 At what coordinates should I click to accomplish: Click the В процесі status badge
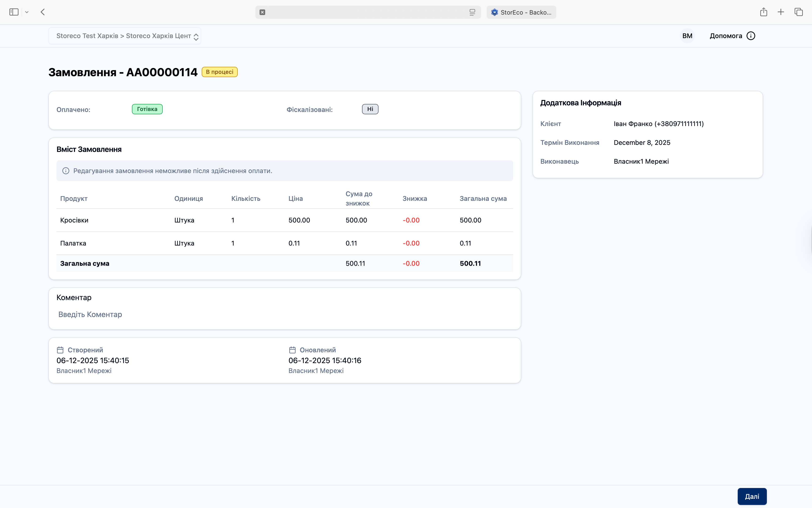click(220, 72)
